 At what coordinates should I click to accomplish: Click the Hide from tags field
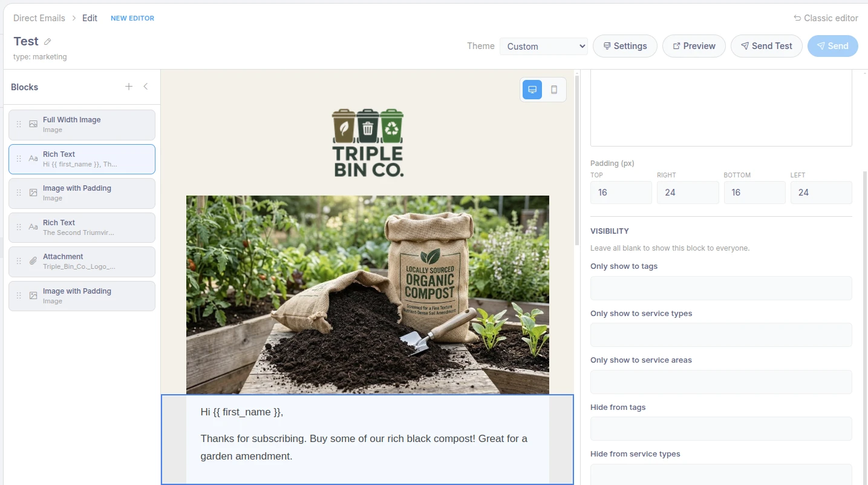tap(721, 429)
